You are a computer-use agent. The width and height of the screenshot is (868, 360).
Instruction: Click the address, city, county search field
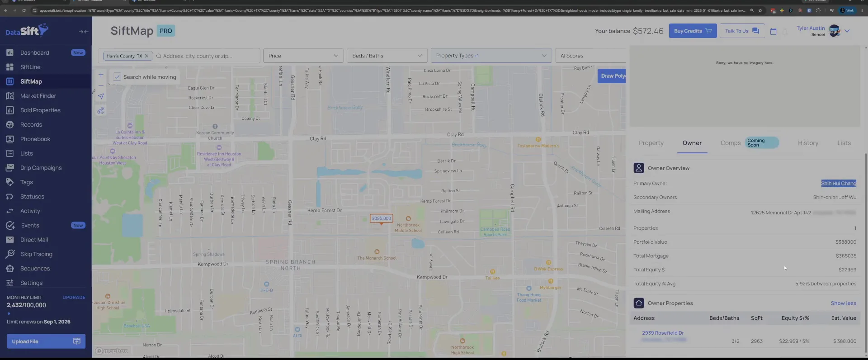tap(206, 56)
